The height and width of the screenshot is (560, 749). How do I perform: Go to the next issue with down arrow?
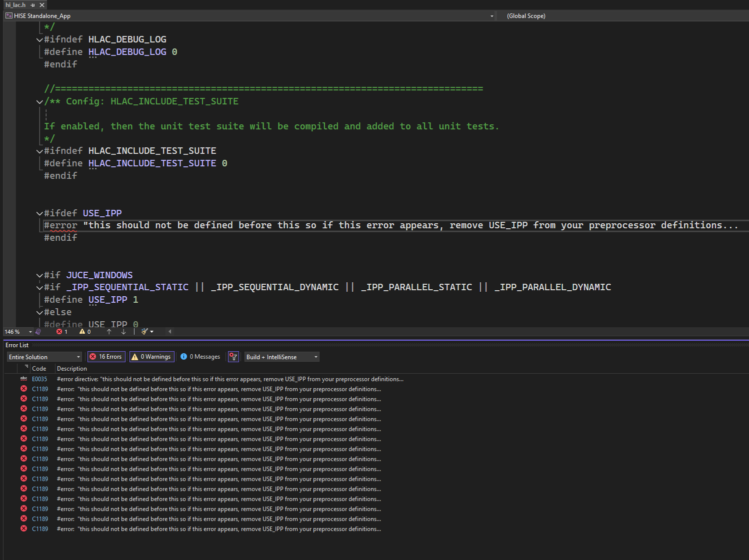click(123, 332)
